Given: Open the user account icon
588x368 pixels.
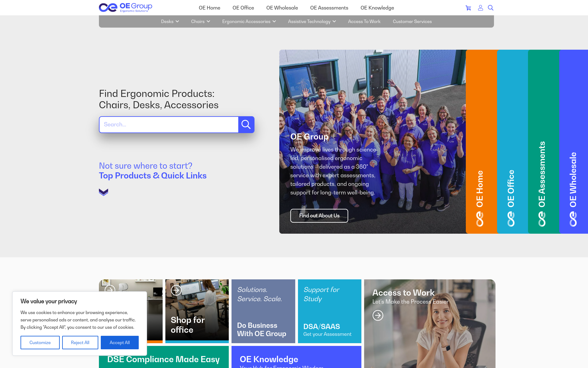Looking at the screenshot, I should (481, 8).
